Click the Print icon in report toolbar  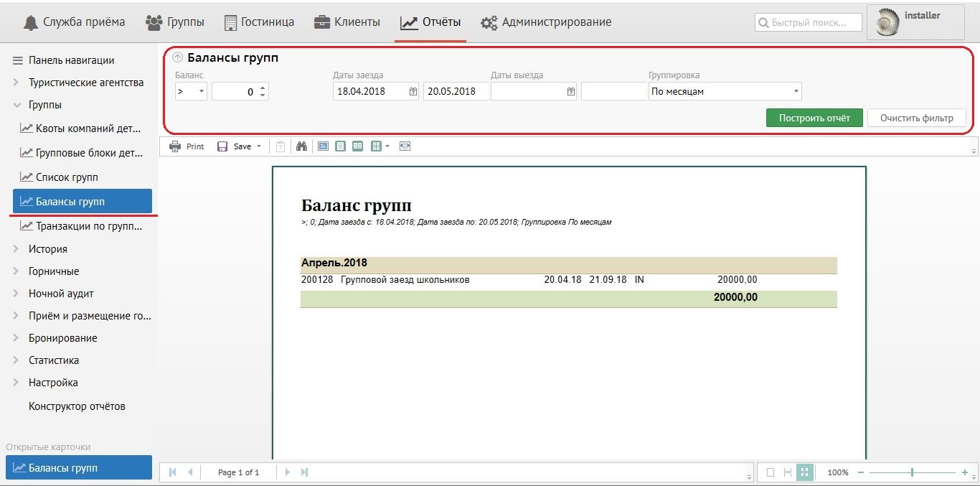point(175,146)
